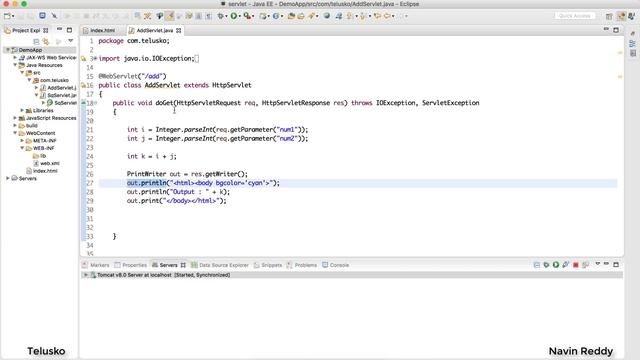This screenshot has height=360, width=640.
Task: Collapse the doGet method fold on line 18
Action: point(96,103)
